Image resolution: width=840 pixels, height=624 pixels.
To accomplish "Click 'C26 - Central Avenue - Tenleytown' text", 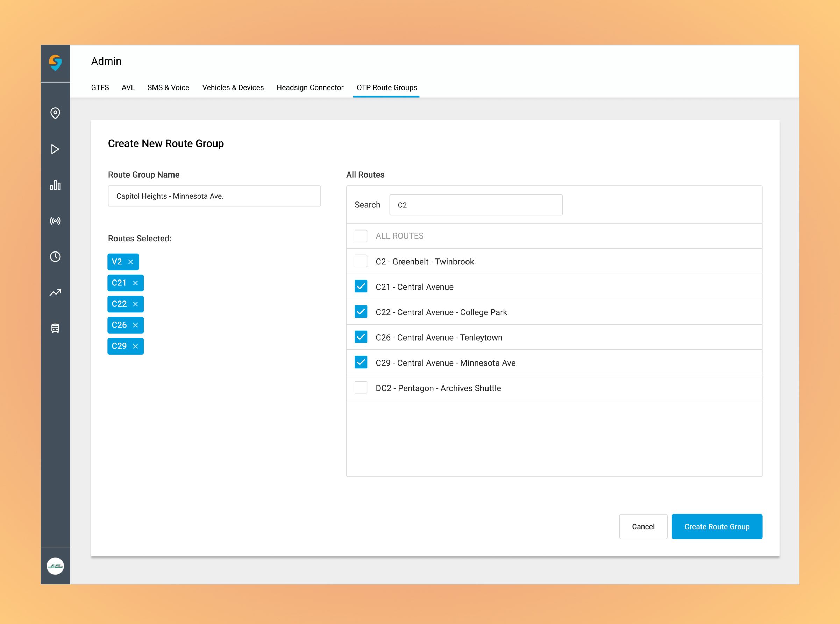I will tap(439, 338).
